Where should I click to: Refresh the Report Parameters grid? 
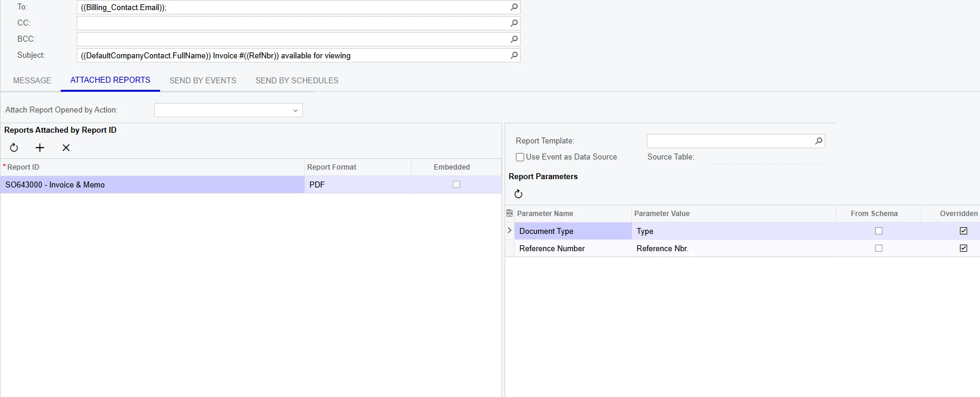(518, 194)
